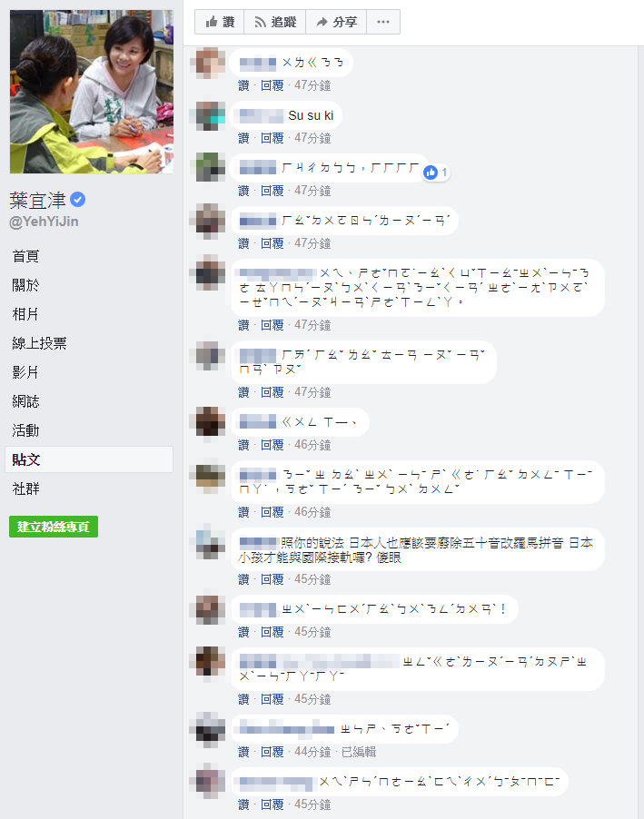The image size is (644, 819).
Task: Click the 追蹤 follow feed button
Action: tap(275, 22)
